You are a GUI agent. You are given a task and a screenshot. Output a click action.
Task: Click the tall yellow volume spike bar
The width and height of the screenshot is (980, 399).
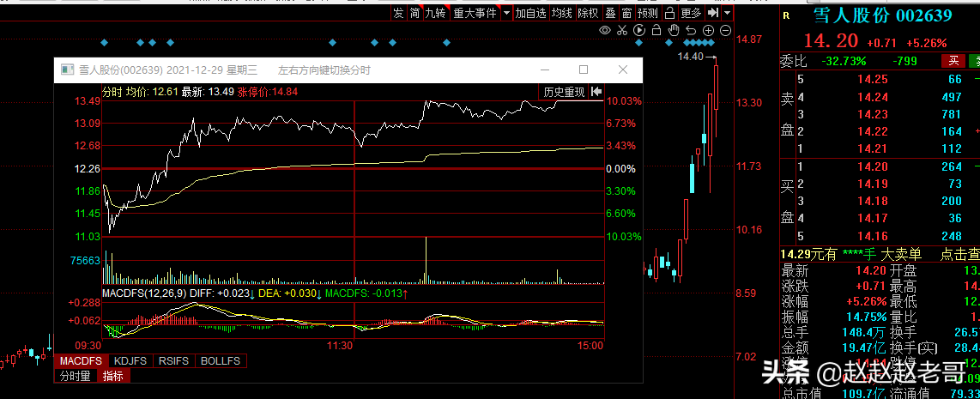tap(426, 260)
